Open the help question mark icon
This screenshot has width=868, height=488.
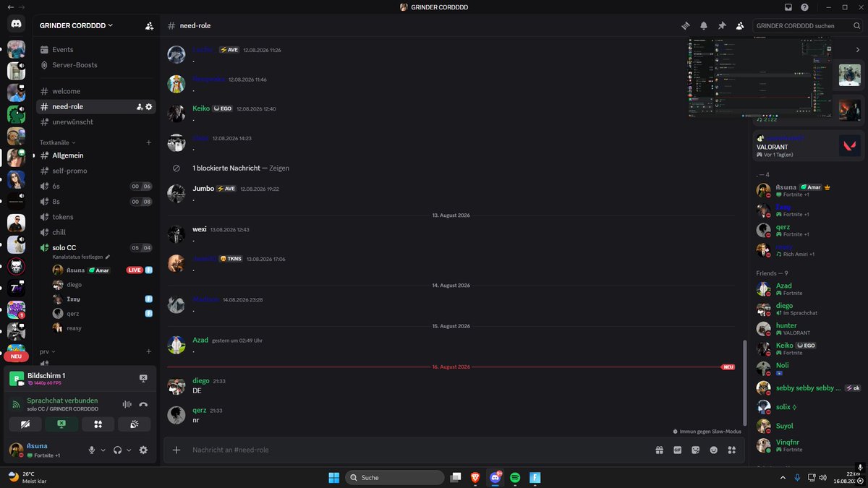tap(804, 7)
